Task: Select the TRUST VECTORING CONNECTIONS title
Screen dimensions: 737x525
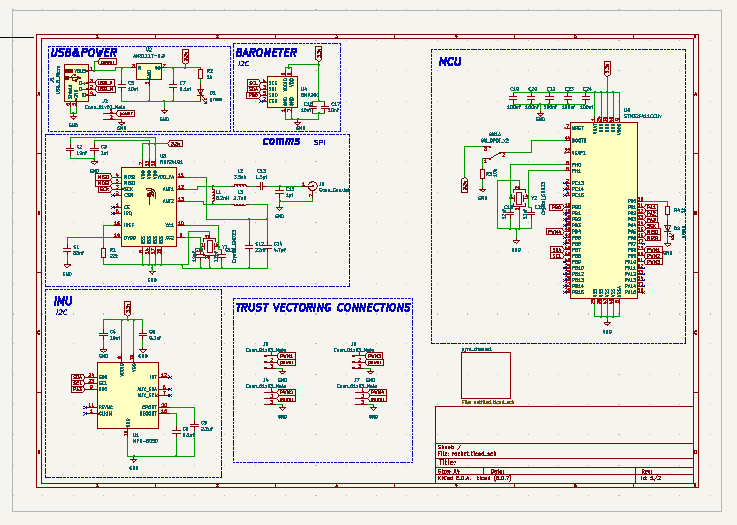Action: tap(323, 307)
